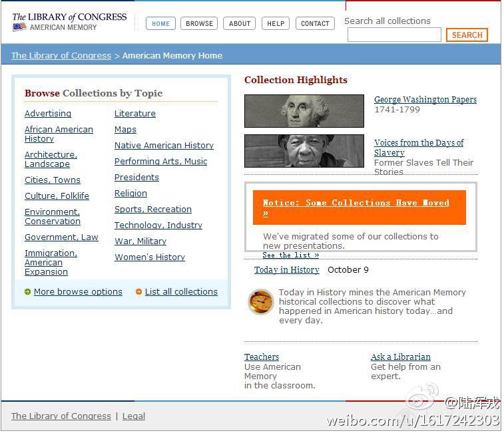
Task: Open the Maps topic link
Action: click(125, 130)
